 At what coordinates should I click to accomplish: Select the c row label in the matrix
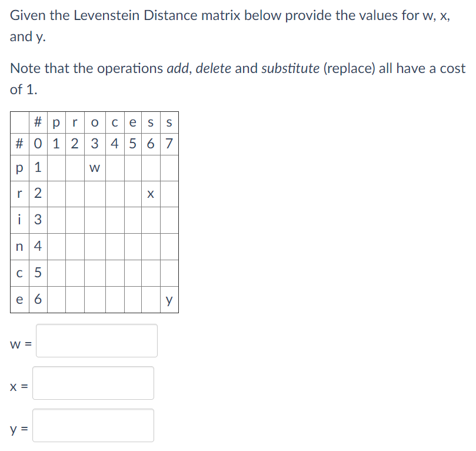pyautogui.click(x=19, y=273)
